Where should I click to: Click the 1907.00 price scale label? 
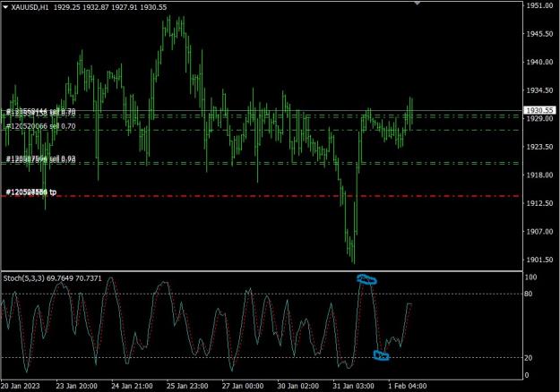coord(539,232)
